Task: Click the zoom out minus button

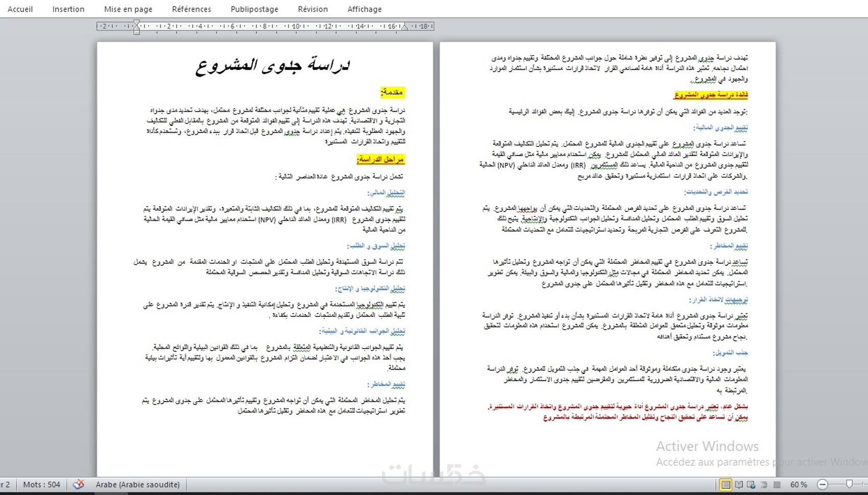Action: [822, 484]
